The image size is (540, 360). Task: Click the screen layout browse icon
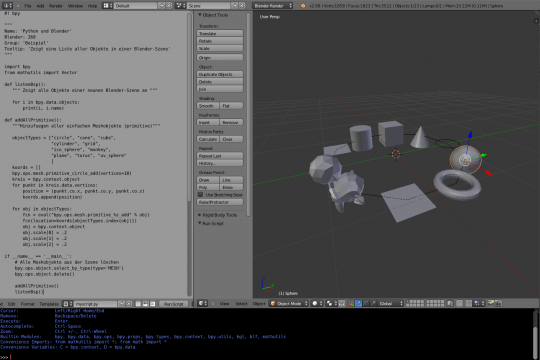point(108,6)
